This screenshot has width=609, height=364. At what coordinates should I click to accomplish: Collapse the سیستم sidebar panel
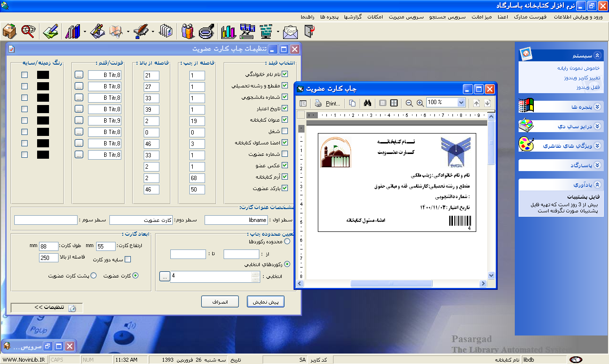coord(598,56)
